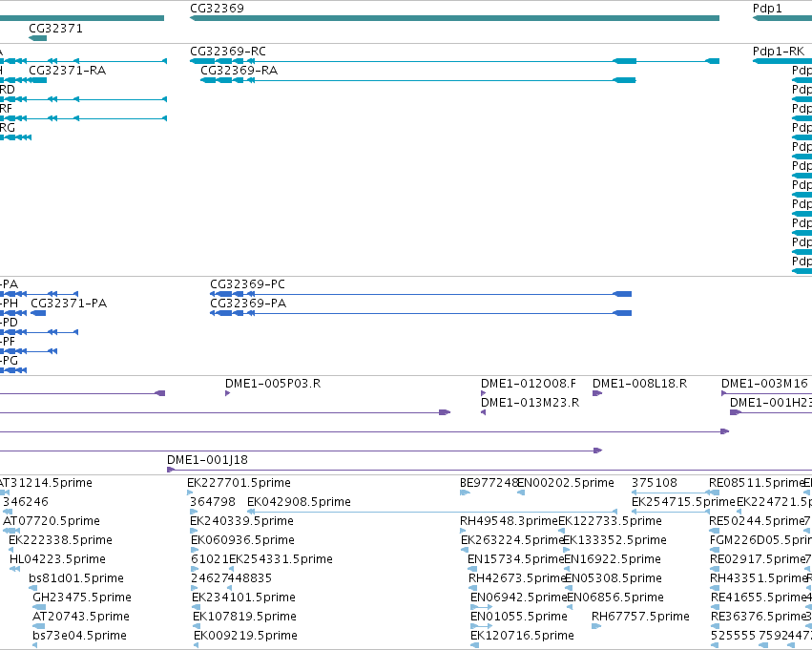Click the DME1-001H23 clone label
Image resolution: width=812 pixels, height=650 pixels.
[771, 403]
